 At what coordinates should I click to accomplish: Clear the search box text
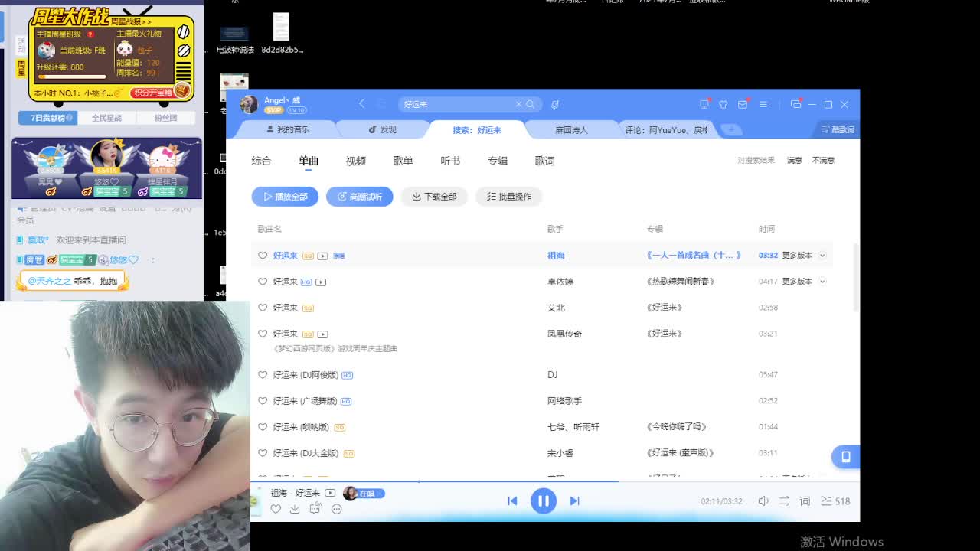pyautogui.click(x=518, y=104)
